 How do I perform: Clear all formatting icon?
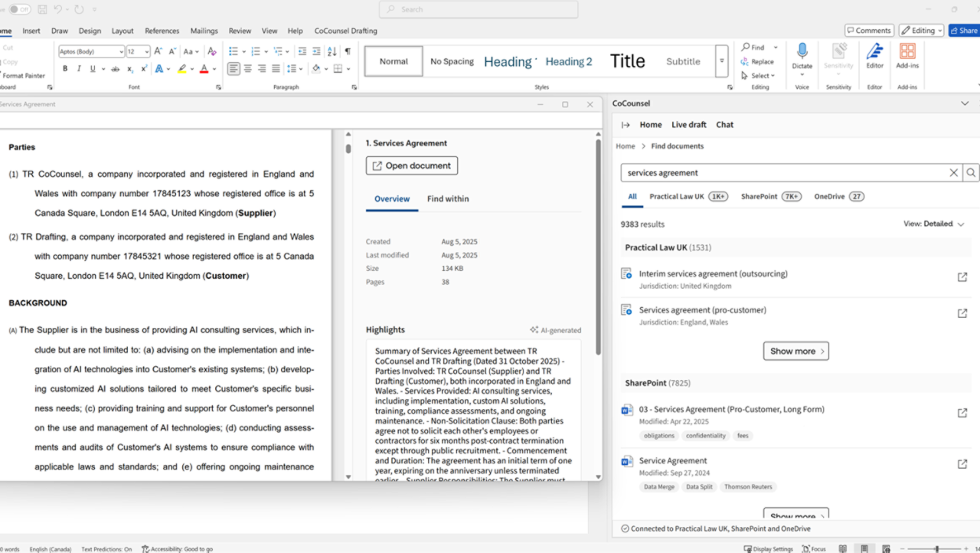pyautogui.click(x=212, y=51)
